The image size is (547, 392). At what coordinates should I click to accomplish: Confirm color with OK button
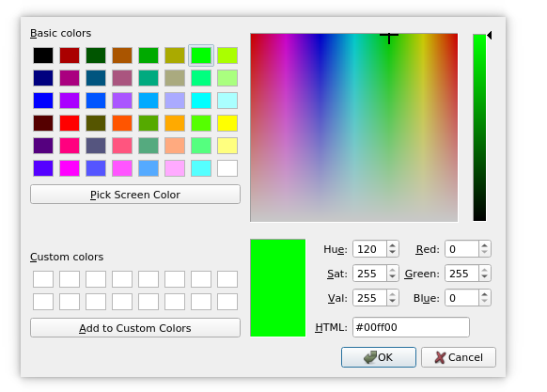(x=379, y=357)
